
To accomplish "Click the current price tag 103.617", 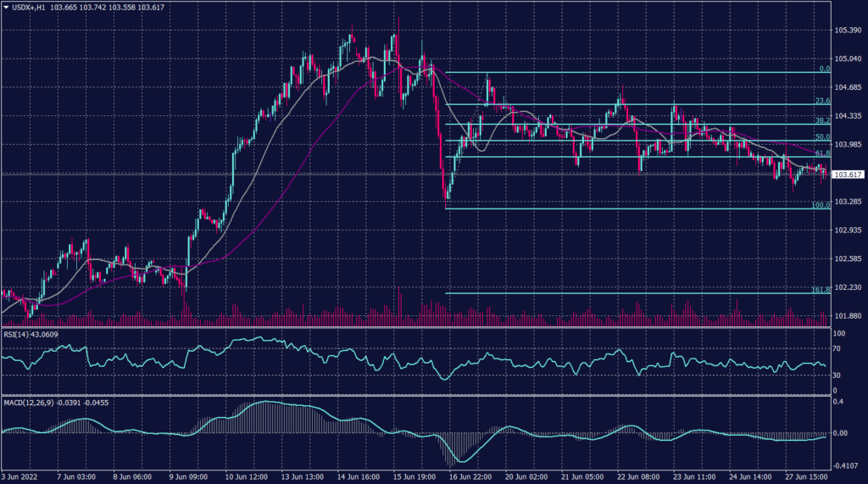I will (x=848, y=174).
